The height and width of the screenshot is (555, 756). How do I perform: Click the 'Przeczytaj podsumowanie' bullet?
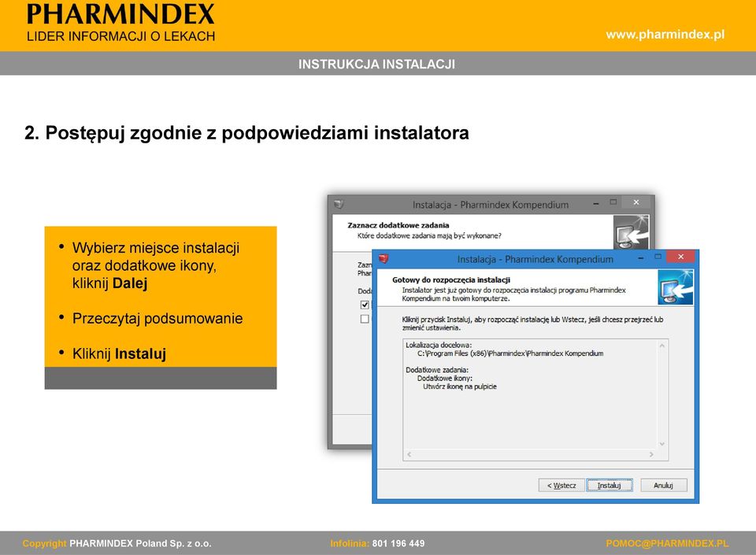tap(157, 319)
